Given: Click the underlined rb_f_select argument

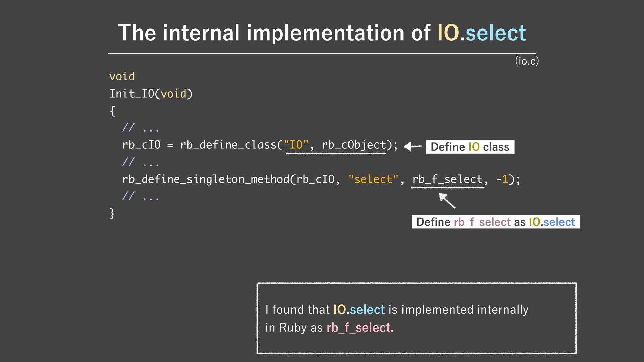Looking at the screenshot, I should point(447,179).
